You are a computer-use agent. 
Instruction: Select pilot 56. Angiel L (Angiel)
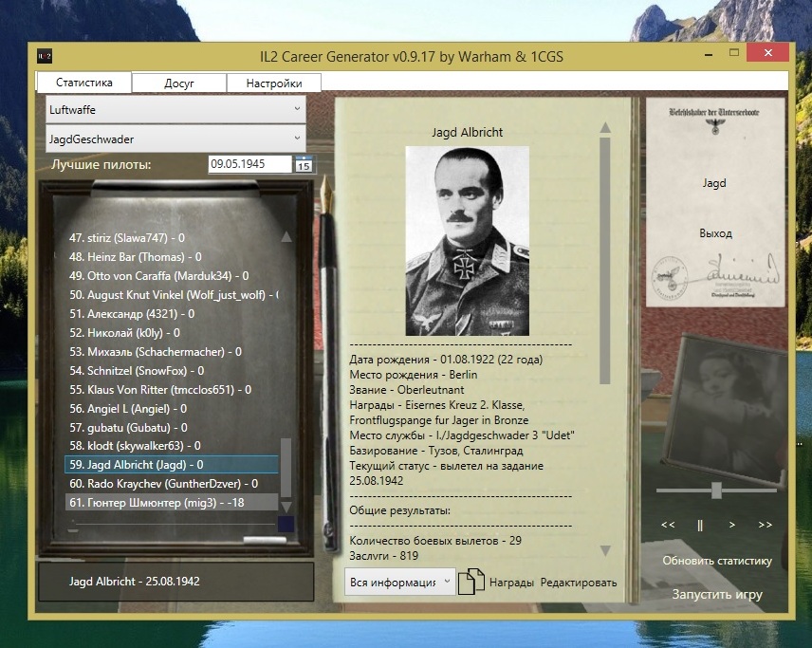[x=172, y=409]
